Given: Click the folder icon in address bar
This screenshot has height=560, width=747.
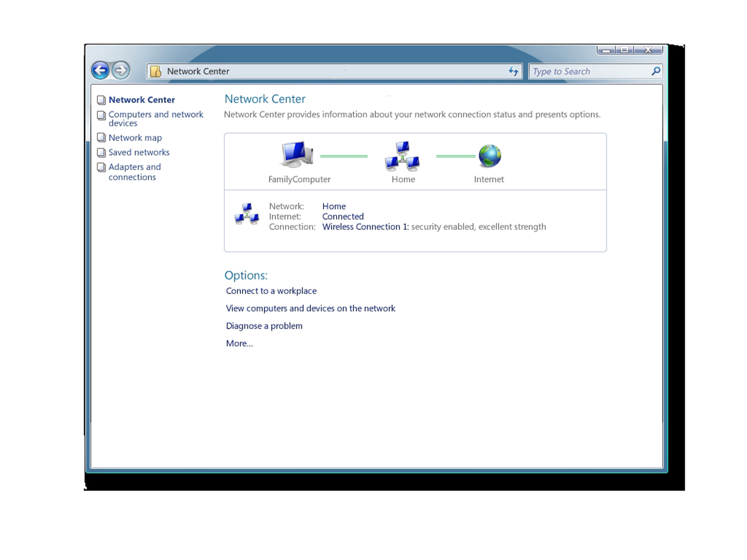Looking at the screenshot, I should point(155,71).
